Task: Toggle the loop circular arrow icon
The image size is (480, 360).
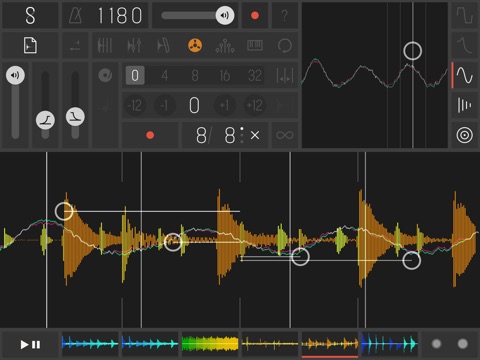Action: click(x=285, y=45)
